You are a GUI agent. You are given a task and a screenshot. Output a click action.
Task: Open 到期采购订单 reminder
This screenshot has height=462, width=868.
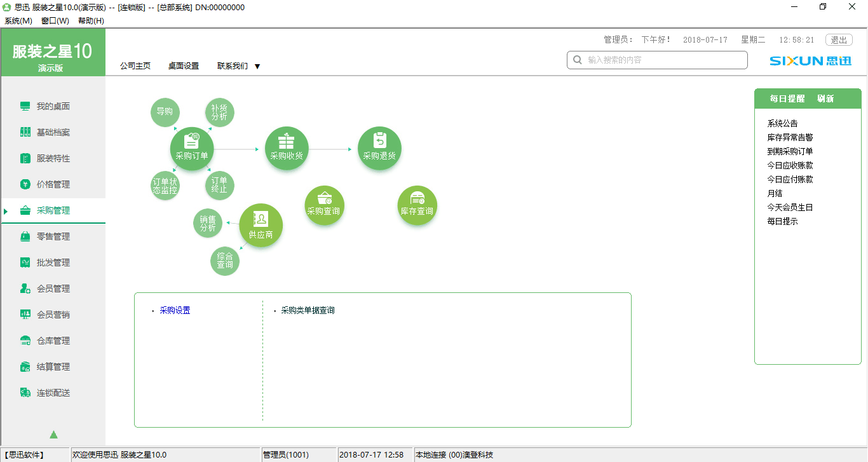point(790,151)
